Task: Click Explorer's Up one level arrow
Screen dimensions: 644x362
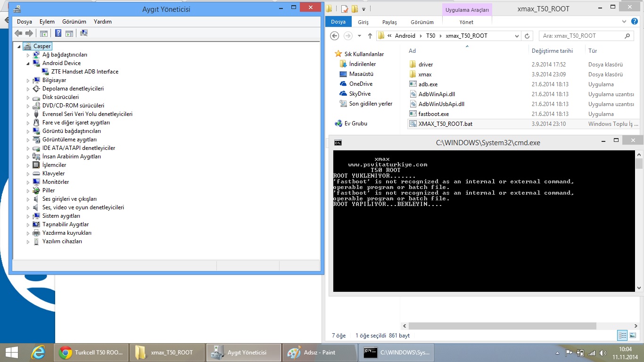Action: pyautogui.click(x=370, y=36)
